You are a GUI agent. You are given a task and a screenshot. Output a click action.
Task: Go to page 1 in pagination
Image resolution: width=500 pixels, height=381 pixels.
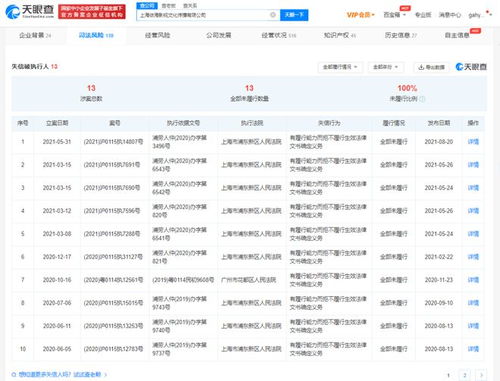(x=448, y=375)
